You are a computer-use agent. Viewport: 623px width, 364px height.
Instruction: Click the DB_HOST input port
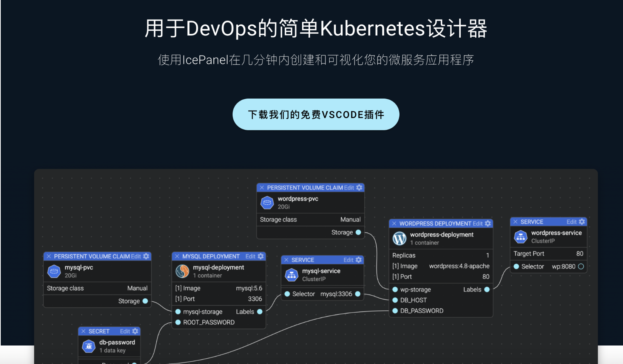point(395,300)
